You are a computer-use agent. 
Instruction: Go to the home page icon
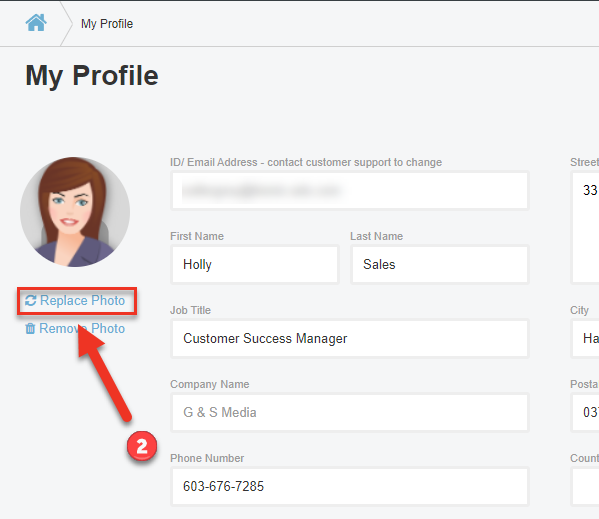pyautogui.click(x=36, y=23)
